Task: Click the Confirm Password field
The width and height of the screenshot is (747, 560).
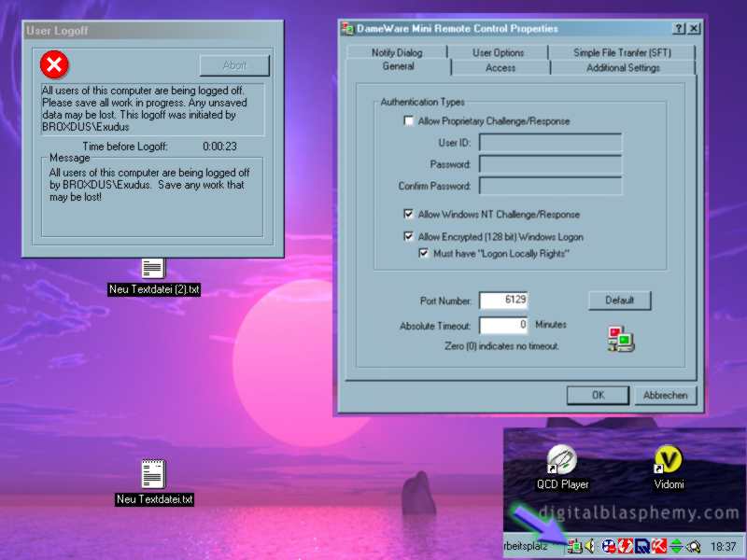Action: [x=550, y=186]
